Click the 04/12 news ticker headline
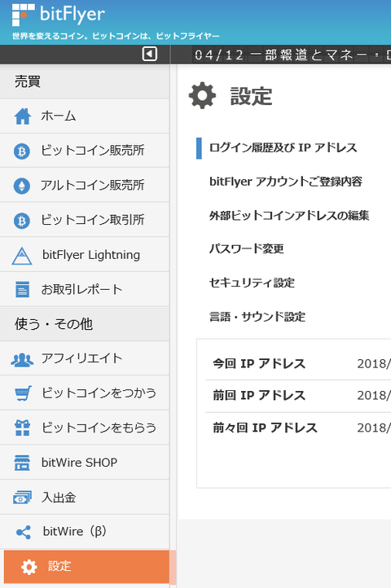 292,55
